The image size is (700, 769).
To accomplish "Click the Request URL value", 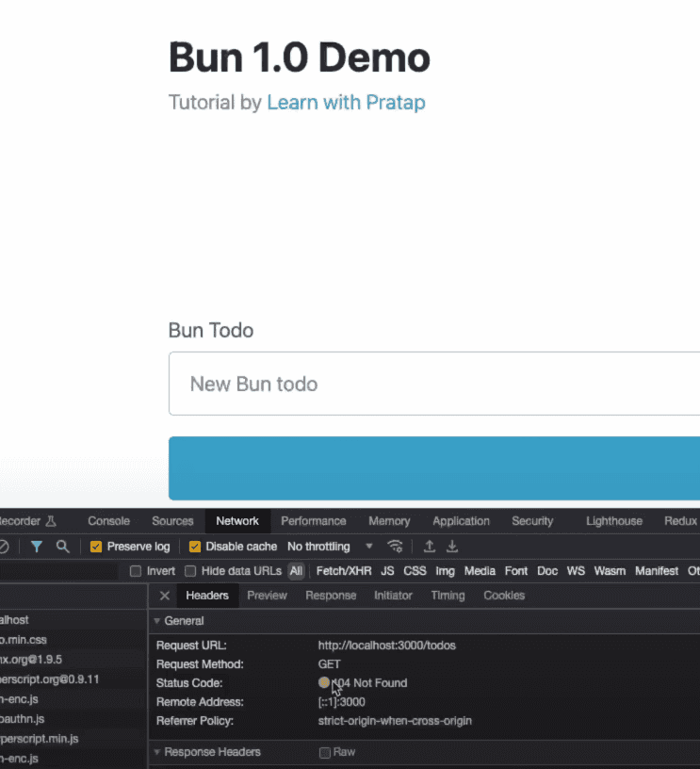I will pyautogui.click(x=387, y=646).
